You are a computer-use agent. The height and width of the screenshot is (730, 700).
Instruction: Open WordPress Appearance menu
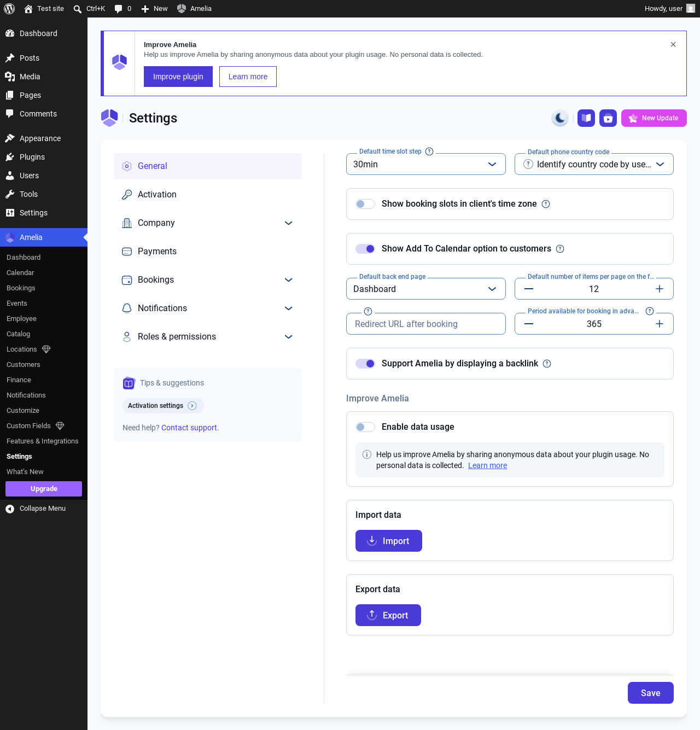44,138
